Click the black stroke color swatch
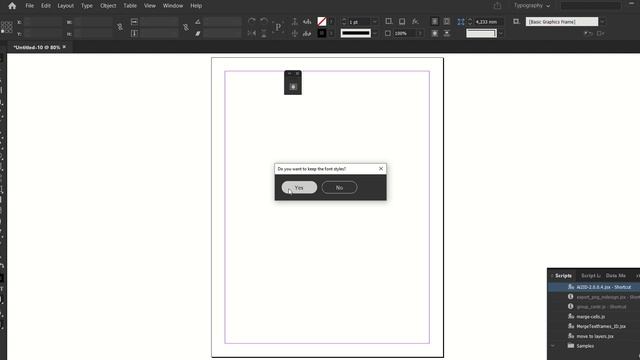The width and height of the screenshot is (640, 360). pyautogui.click(x=322, y=33)
